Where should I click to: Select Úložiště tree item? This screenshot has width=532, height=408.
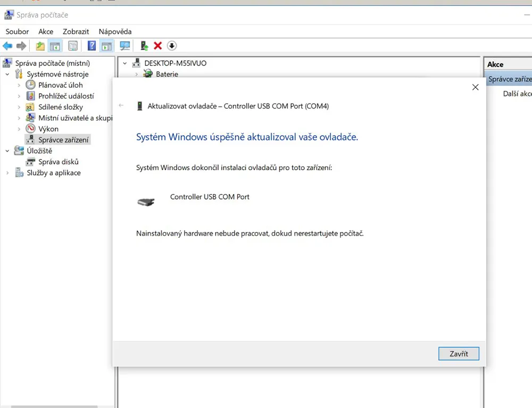point(39,151)
